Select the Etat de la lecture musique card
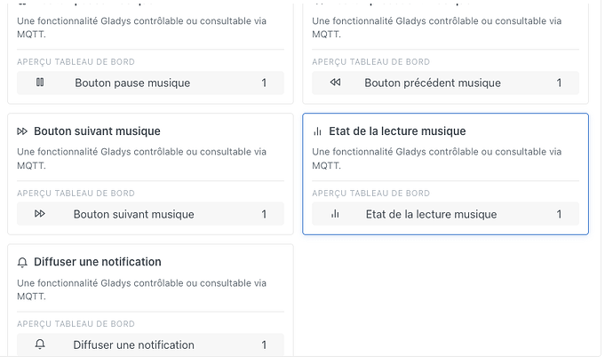This screenshot has width=613, height=364. pos(445,174)
